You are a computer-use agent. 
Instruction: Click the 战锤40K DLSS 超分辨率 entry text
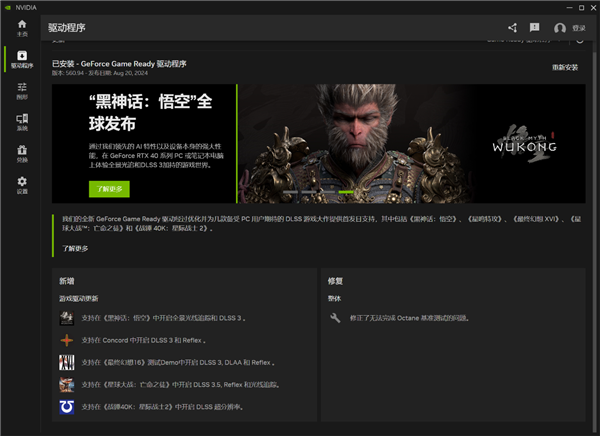point(162,407)
